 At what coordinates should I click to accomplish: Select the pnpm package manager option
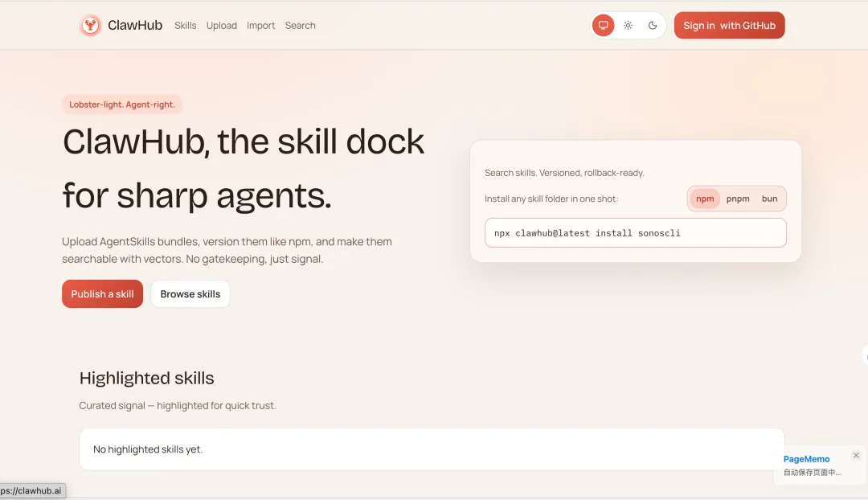738,199
